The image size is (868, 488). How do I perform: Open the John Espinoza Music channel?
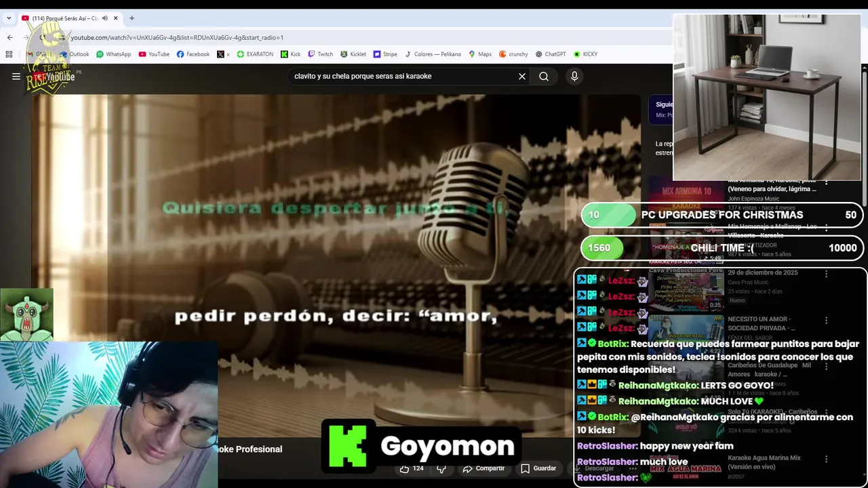tap(753, 199)
